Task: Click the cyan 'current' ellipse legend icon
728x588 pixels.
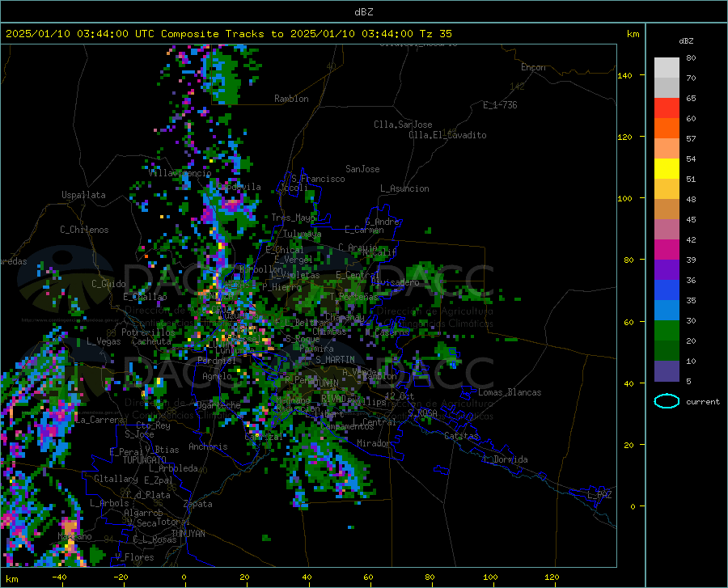Action: [667, 401]
